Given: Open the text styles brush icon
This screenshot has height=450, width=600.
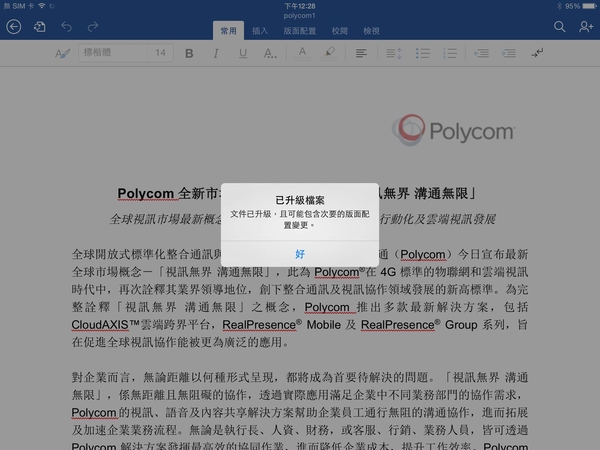Looking at the screenshot, I should tap(62, 53).
